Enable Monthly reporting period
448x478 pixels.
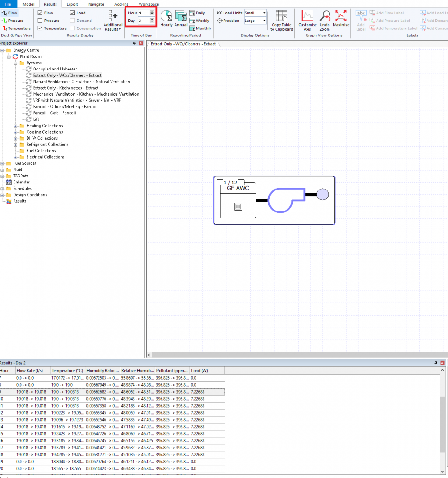pos(200,28)
